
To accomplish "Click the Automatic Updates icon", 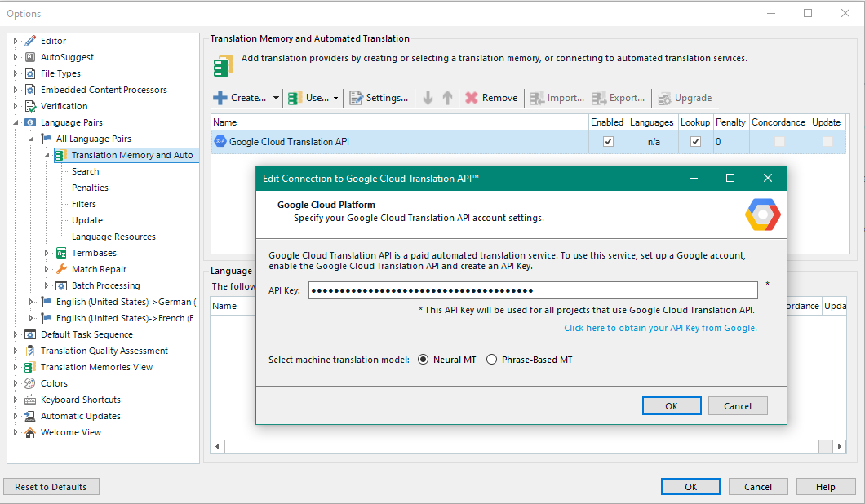I will pyautogui.click(x=30, y=416).
